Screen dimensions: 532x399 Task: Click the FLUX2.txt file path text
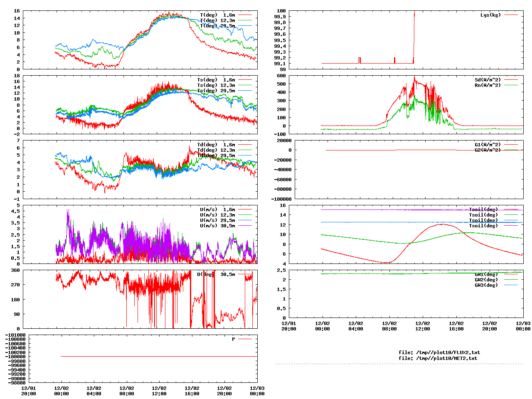(439, 352)
